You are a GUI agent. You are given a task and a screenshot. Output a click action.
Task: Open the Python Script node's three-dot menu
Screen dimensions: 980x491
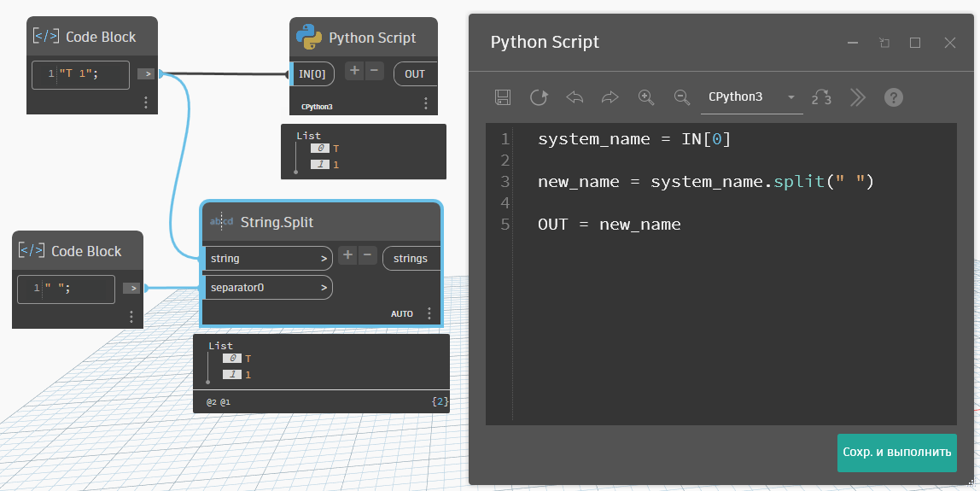click(x=426, y=102)
